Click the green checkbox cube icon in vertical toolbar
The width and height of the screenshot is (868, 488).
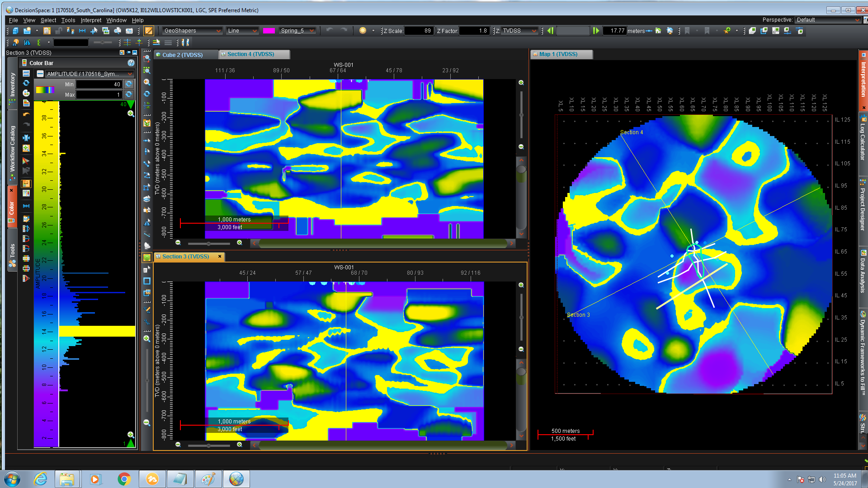(x=147, y=123)
